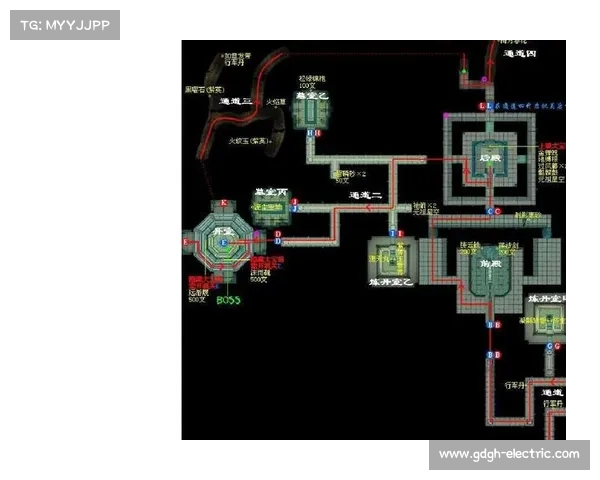Click the I markers above 炼丹室乙
Viewport: 600px width, 480px height.
[x=397, y=233]
